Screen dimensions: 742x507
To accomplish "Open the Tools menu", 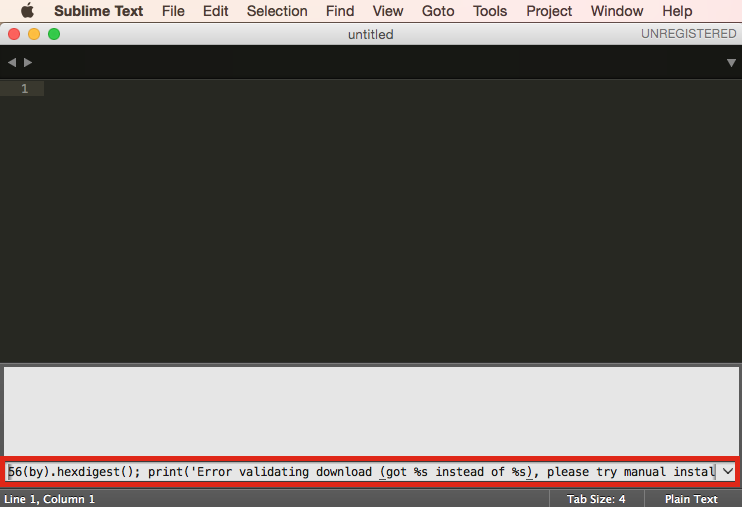I will (490, 11).
